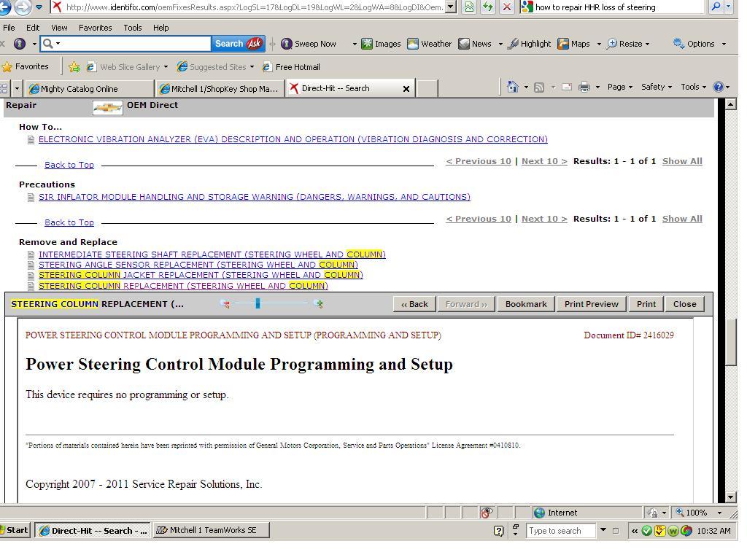This screenshot has height=560, width=747.
Task: Click the Home icon in the command bar
Action: 513,87
